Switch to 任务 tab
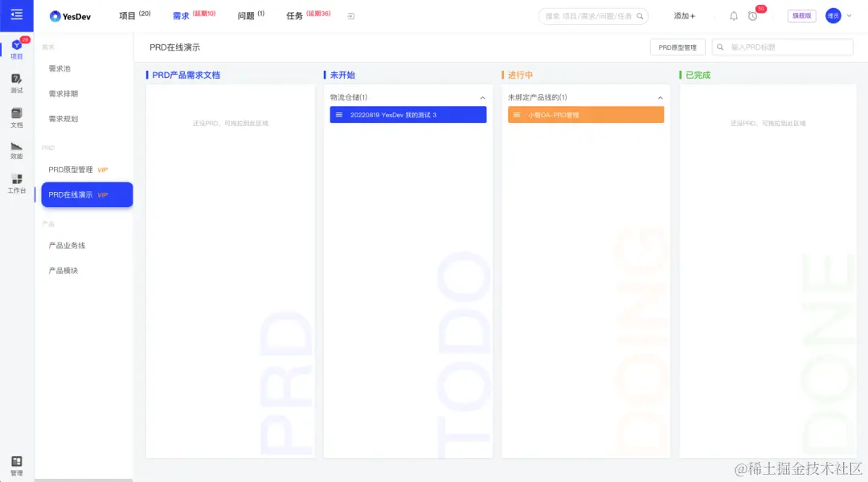This screenshot has width=868, height=482. (x=308, y=15)
